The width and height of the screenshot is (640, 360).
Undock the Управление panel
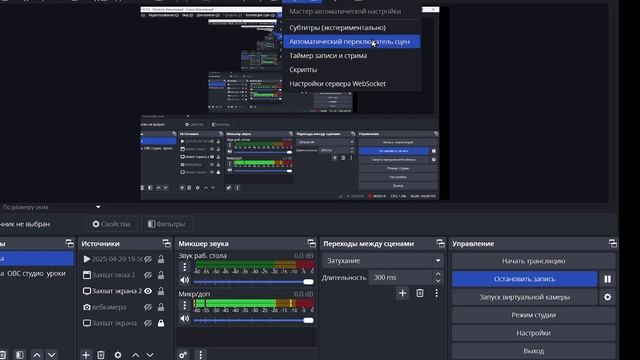pyautogui.click(x=613, y=243)
